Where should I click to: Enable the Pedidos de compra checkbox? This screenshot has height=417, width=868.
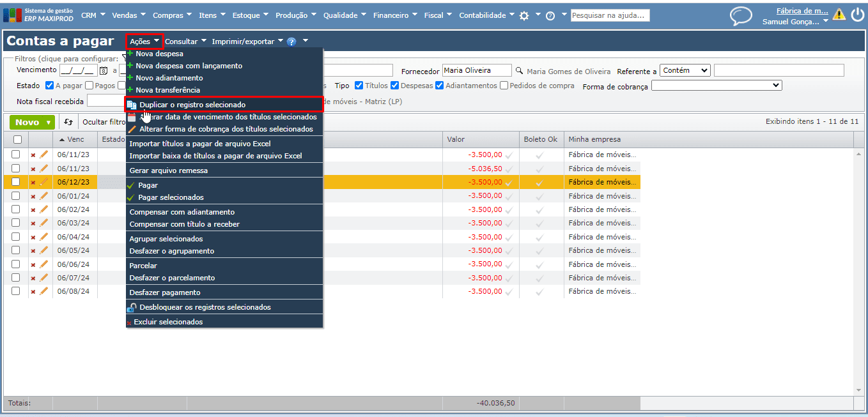[x=504, y=86]
